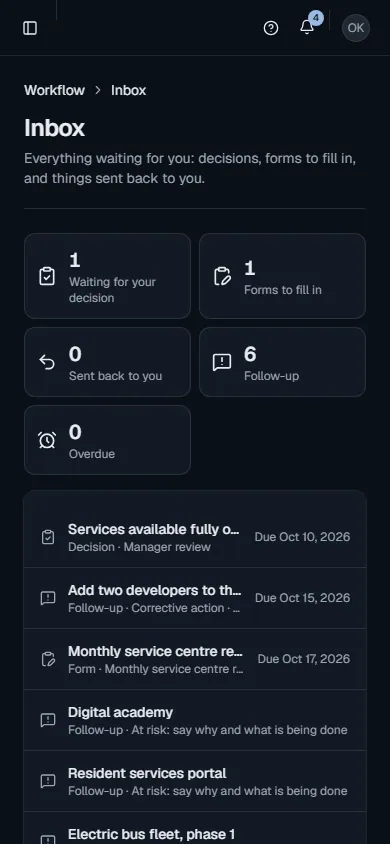
Task: Open Monthly service centre form item
Action: coord(195,659)
